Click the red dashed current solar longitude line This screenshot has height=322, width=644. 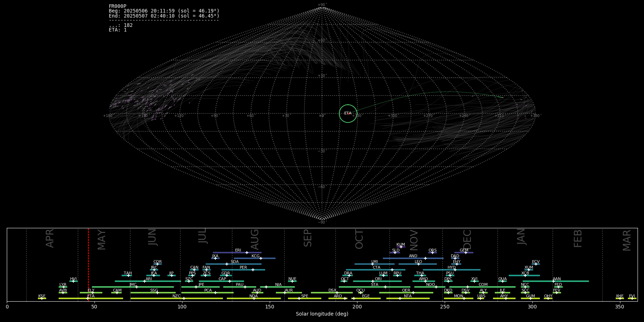point(88,264)
